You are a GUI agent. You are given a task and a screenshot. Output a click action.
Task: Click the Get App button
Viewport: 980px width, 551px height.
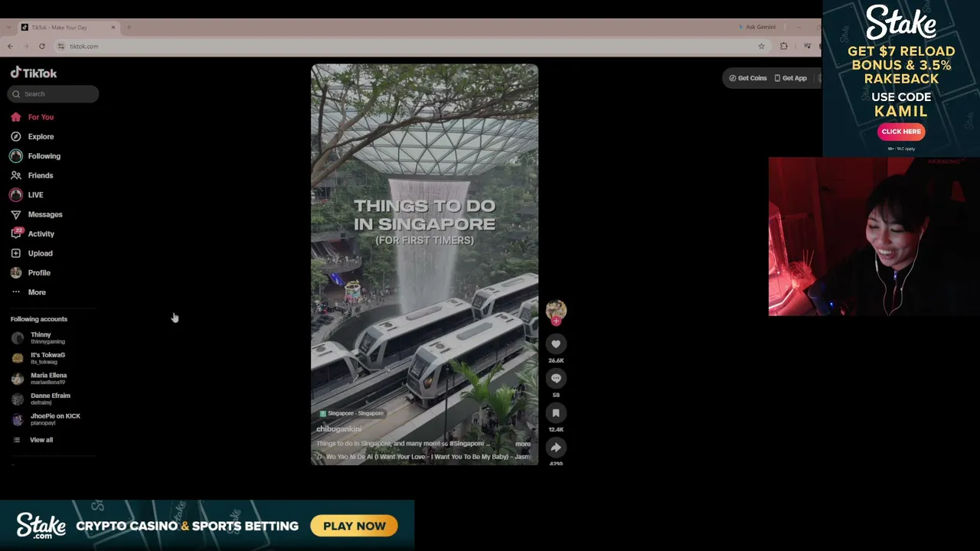(x=791, y=78)
